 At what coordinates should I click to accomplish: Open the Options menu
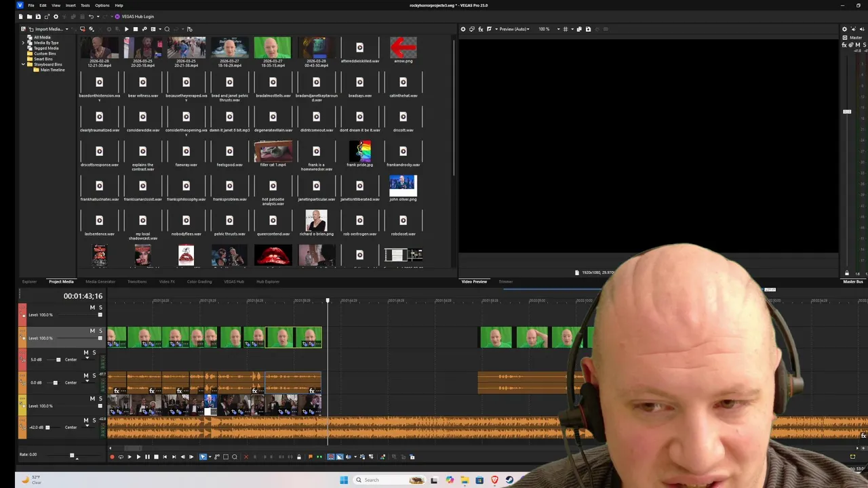pyautogui.click(x=102, y=5)
